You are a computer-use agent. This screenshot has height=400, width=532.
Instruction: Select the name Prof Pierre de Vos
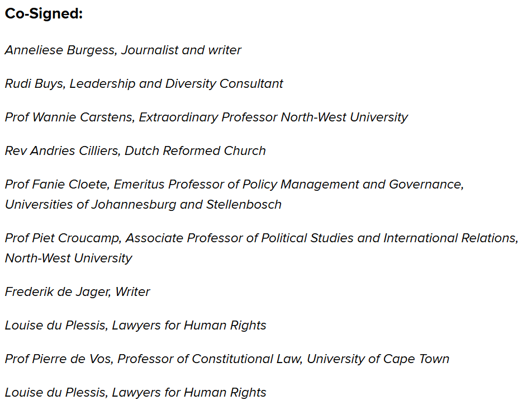(57, 359)
